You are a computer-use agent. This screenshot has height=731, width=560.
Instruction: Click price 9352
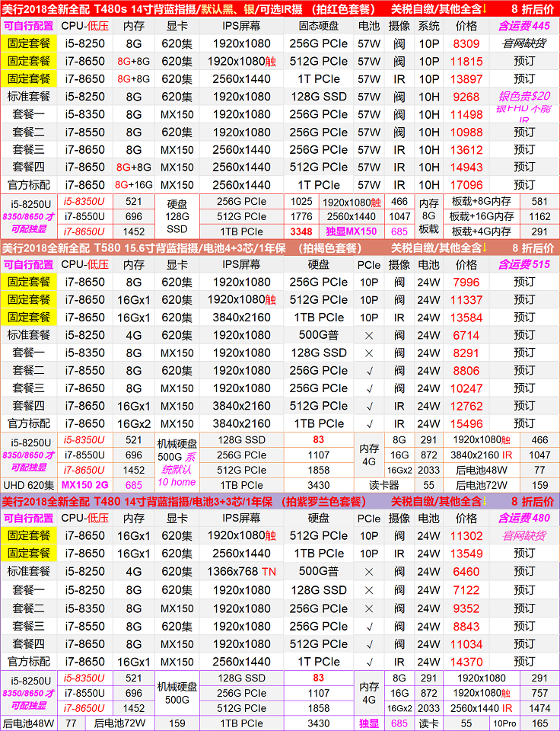466,608
